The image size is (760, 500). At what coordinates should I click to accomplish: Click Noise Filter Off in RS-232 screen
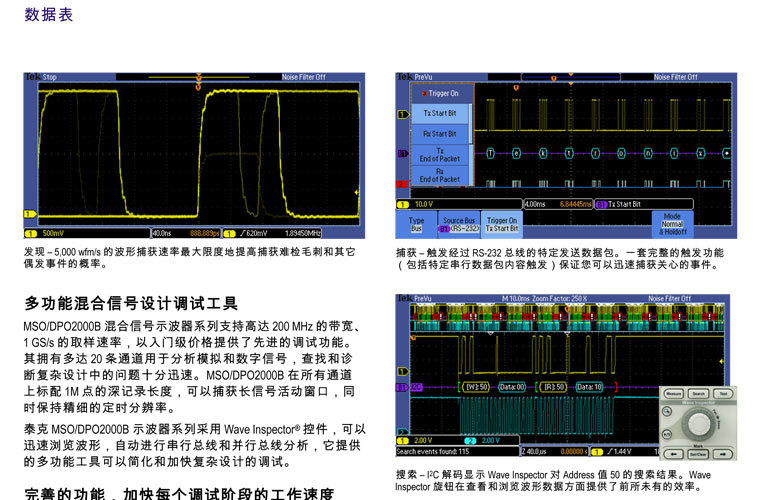pyautogui.click(x=675, y=77)
